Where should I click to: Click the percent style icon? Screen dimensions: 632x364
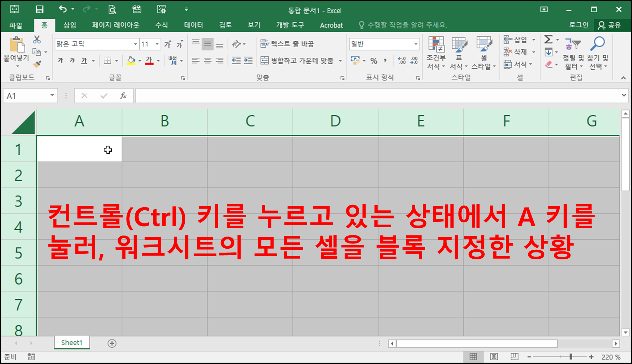[x=374, y=61]
